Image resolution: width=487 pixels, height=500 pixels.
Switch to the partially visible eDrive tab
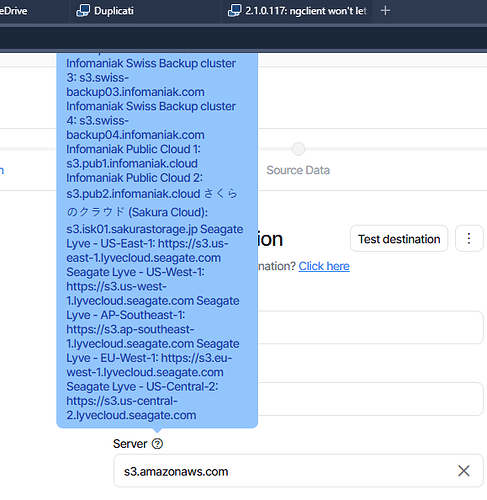click(13, 11)
